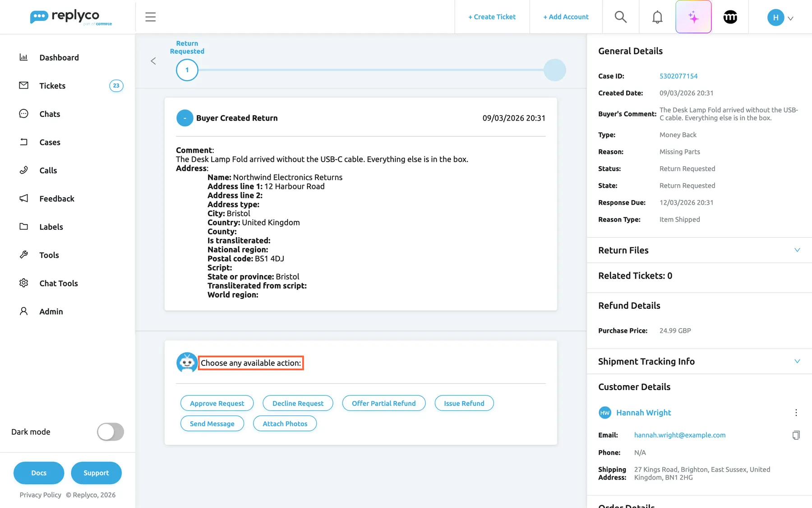Open the hamburger menu icon
This screenshot has width=812, height=508.
point(150,17)
